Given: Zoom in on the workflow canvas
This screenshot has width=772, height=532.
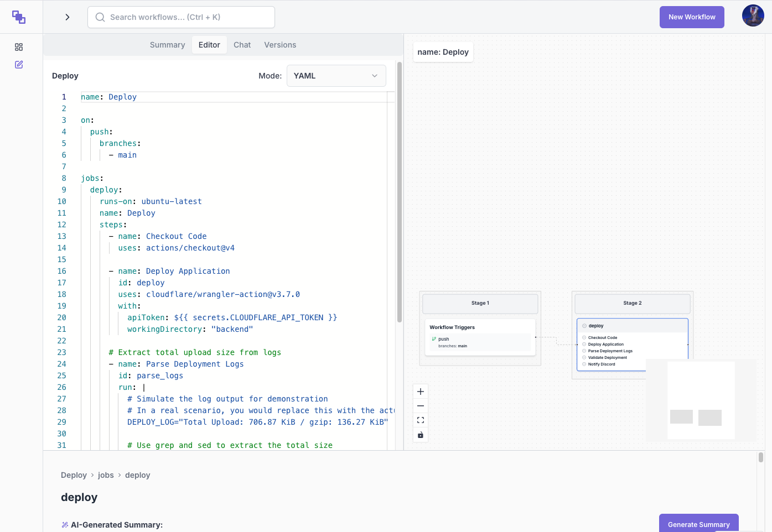Looking at the screenshot, I should (x=420, y=391).
